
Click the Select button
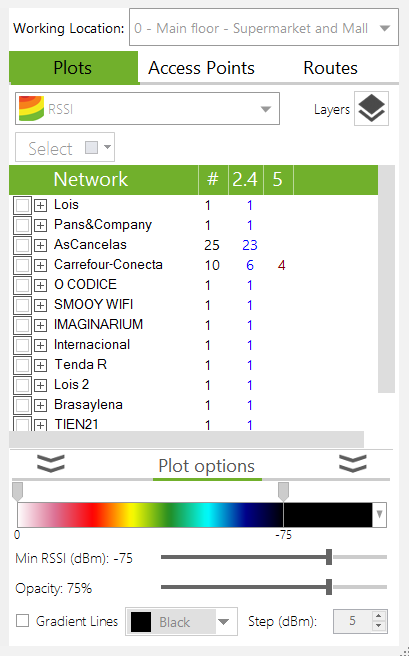click(x=65, y=147)
